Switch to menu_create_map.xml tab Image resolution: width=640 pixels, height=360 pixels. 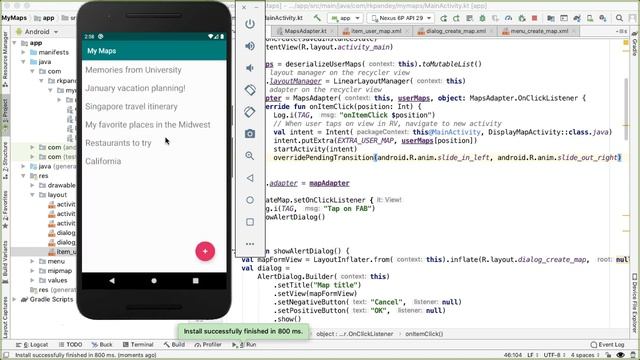tap(539, 31)
